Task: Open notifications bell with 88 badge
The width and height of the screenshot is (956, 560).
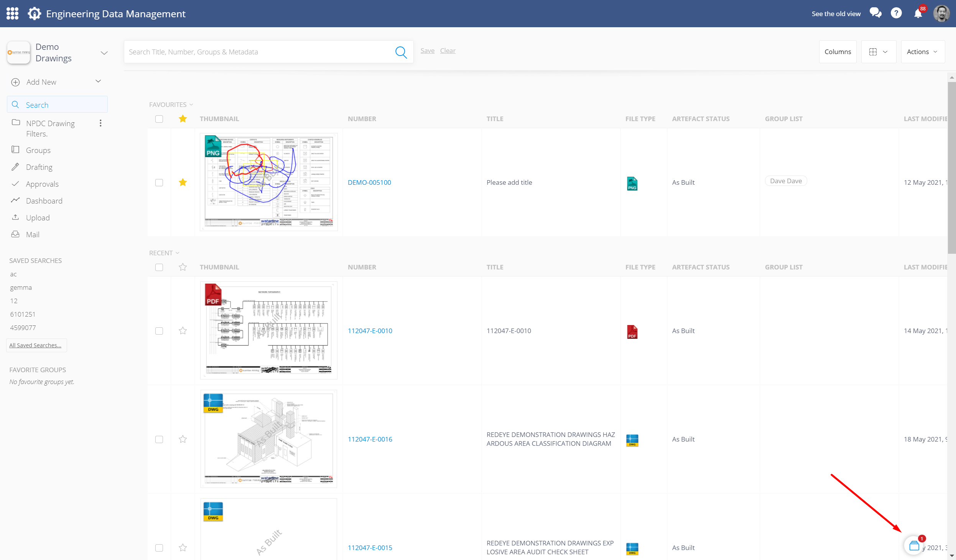Action: (x=918, y=13)
